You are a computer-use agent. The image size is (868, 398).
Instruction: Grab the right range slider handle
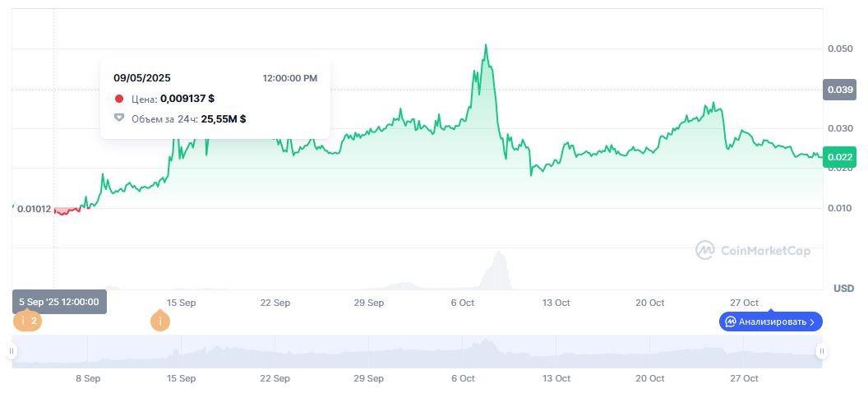[x=821, y=351]
